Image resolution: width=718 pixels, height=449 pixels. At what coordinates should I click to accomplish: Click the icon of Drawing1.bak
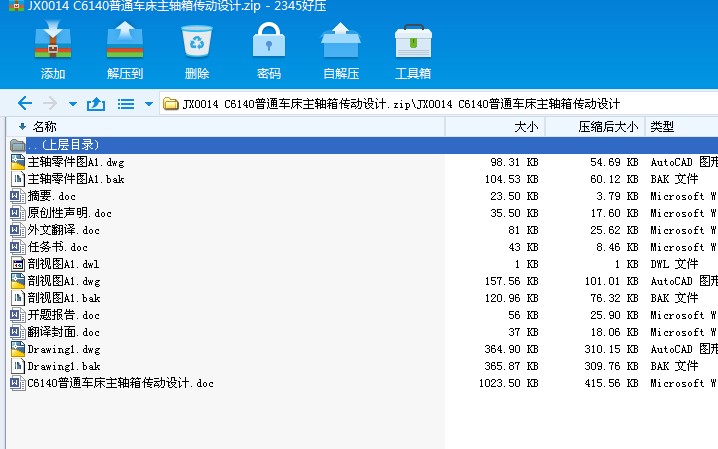pyautogui.click(x=17, y=366)
